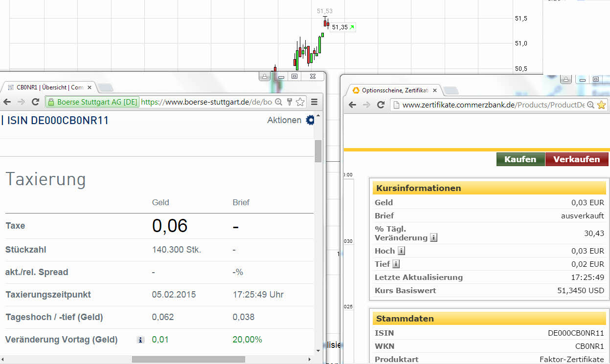Click the Tageshoch value 0,062

[x=163, y=317]
